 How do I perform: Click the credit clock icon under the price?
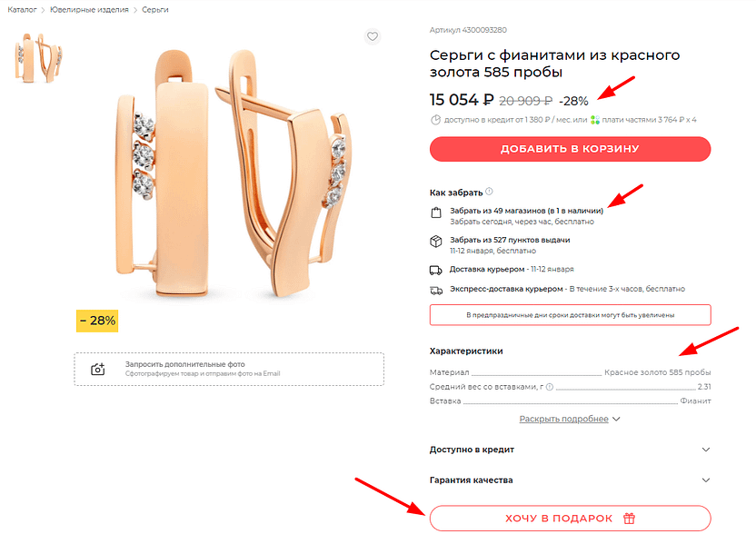[x=435, y=119]
